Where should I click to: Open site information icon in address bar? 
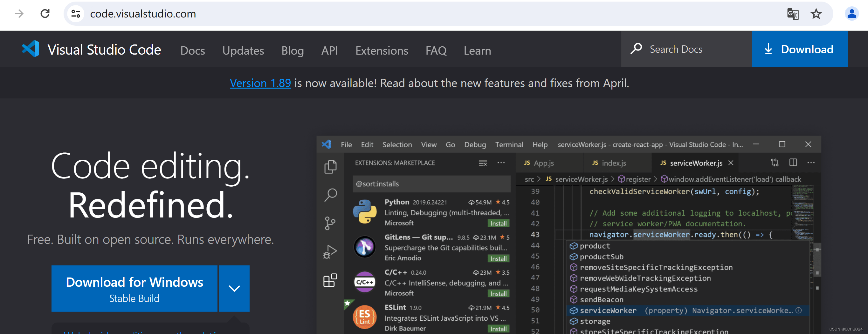click(76, 14)
